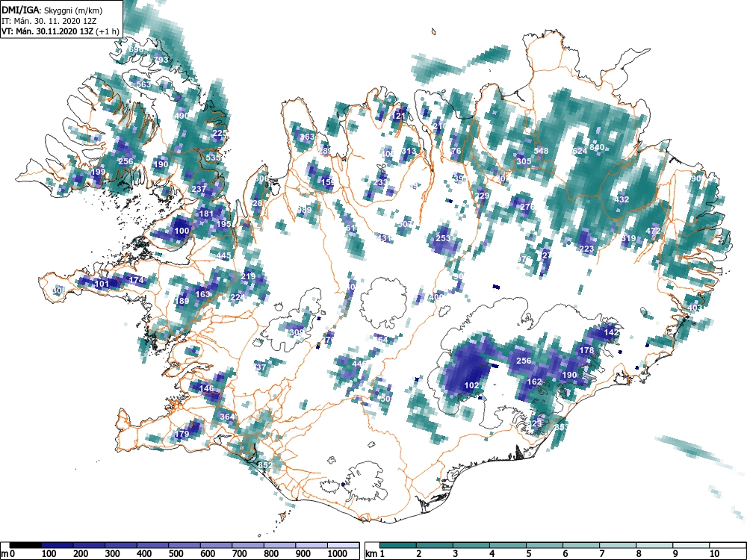The image size is (747, 560).
Task: Click the '1000' label in the meter legend
Action: [x=338, y=554]
